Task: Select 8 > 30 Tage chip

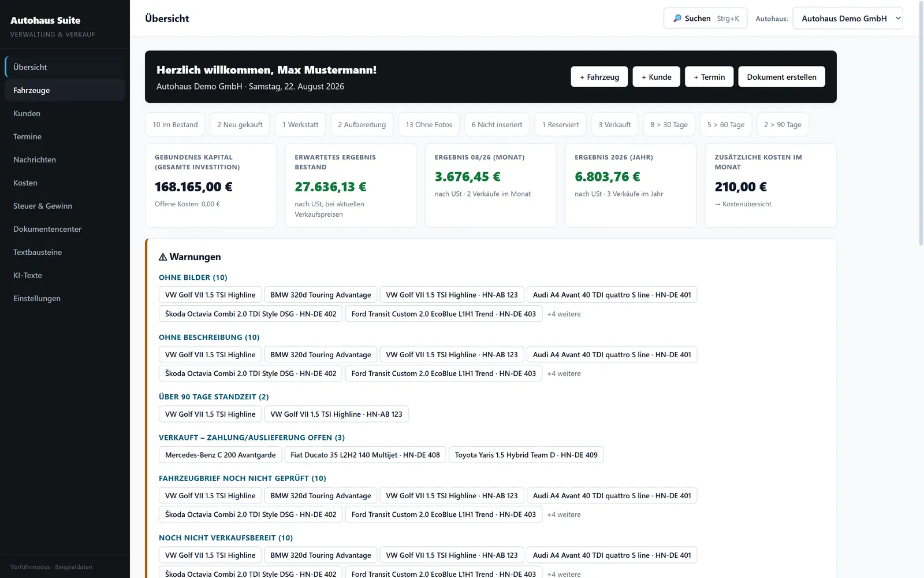Action: coord(669,124)
